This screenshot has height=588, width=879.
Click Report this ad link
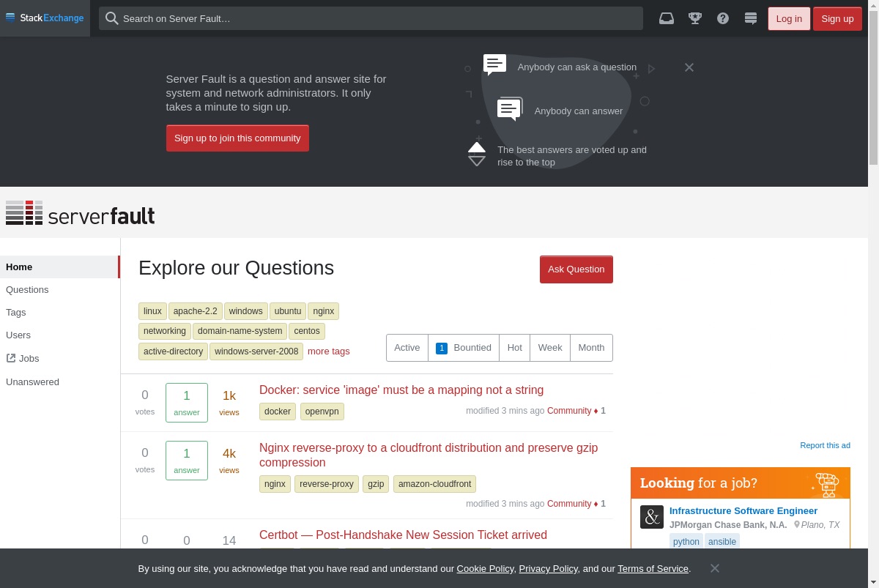point(825,445)
